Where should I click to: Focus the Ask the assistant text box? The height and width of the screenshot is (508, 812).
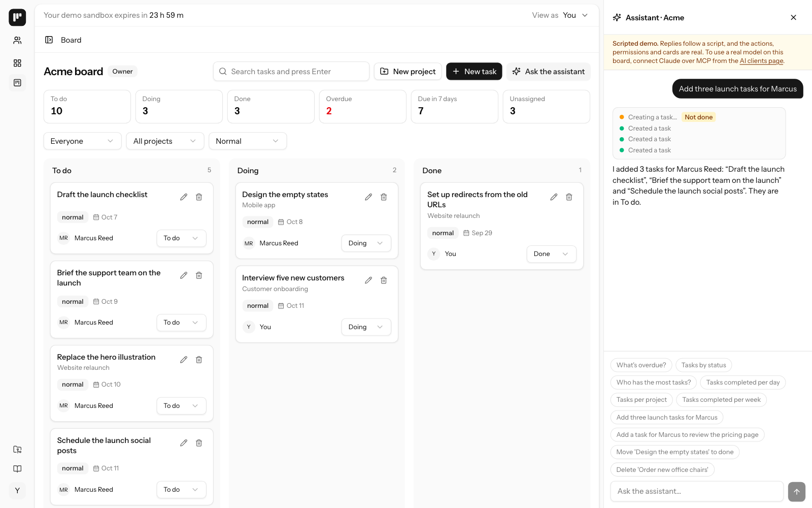click(697, 491)
